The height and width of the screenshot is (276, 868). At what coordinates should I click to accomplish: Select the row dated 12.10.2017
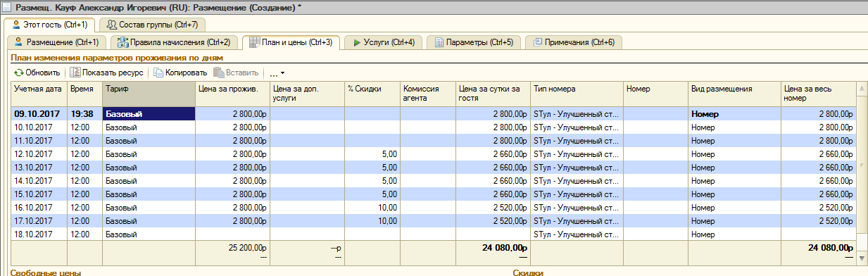click(x=434, y=154)
